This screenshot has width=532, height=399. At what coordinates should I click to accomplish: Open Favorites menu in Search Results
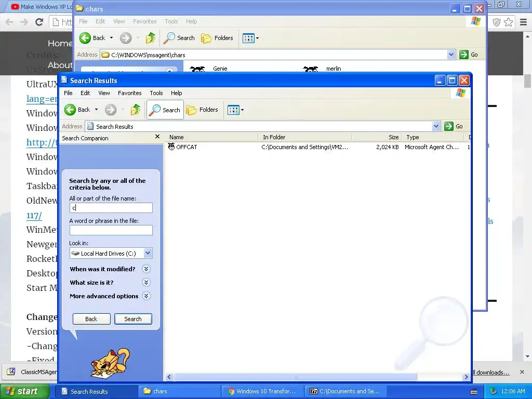[x=129, y=93]
